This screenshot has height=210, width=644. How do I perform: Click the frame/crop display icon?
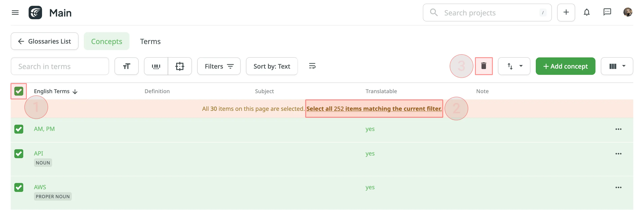tap(180, 66)
